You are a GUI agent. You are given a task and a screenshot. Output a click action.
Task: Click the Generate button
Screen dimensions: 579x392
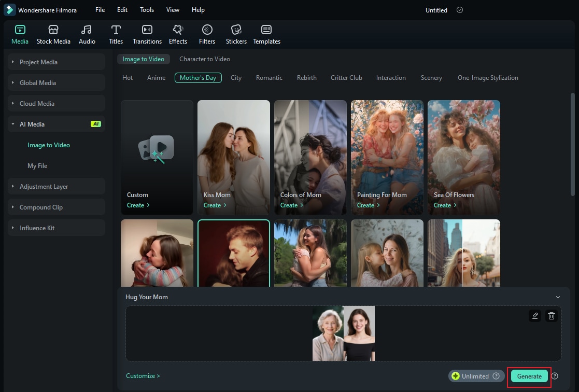click(529, 376)
